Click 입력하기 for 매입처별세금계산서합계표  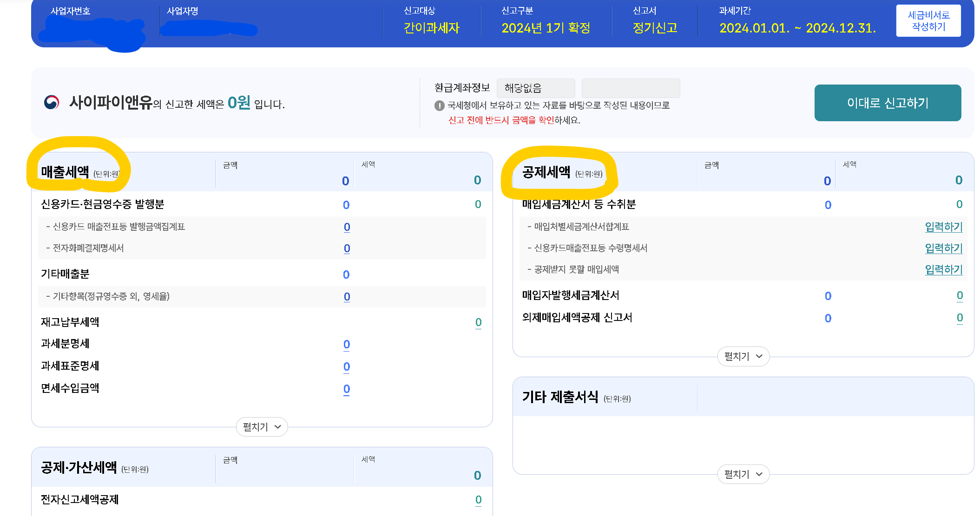(943, 227)
